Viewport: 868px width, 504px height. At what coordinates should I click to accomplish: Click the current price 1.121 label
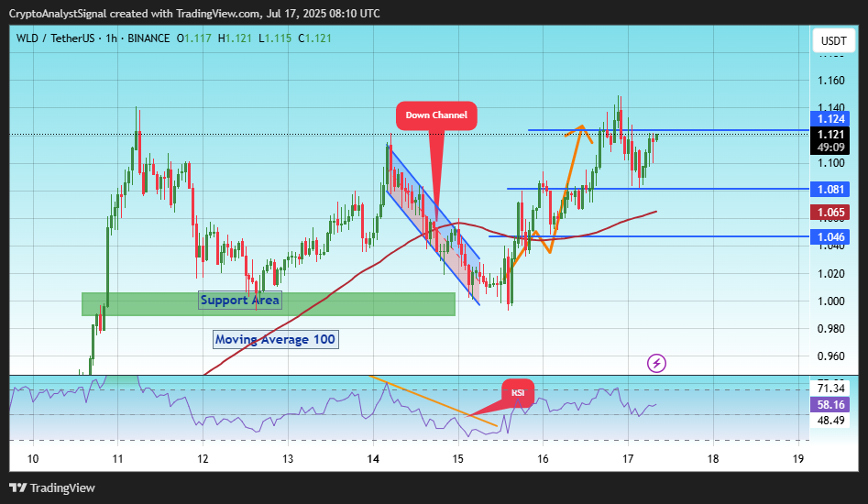830,135
